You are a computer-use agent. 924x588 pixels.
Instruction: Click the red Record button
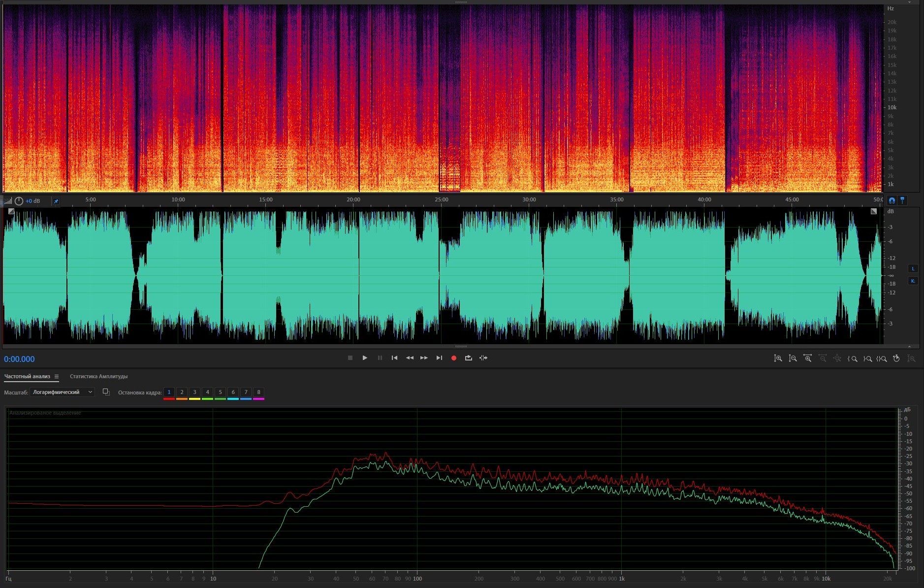tap(454, 358)
